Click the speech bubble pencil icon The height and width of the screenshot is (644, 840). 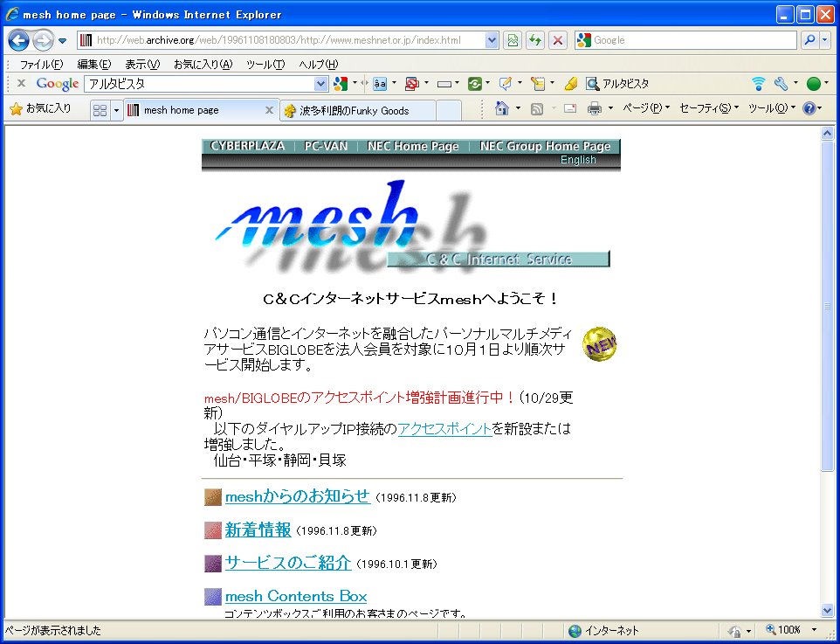click(506, 84)
